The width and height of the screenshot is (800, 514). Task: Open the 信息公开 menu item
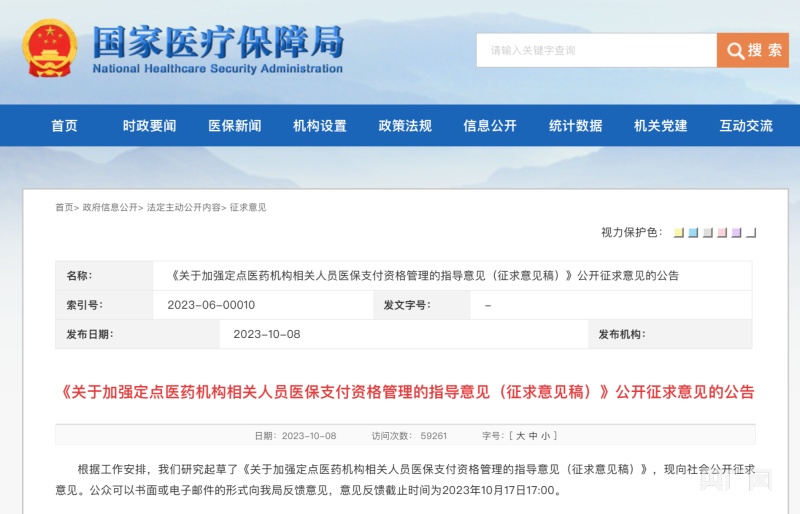pos(490,126)
